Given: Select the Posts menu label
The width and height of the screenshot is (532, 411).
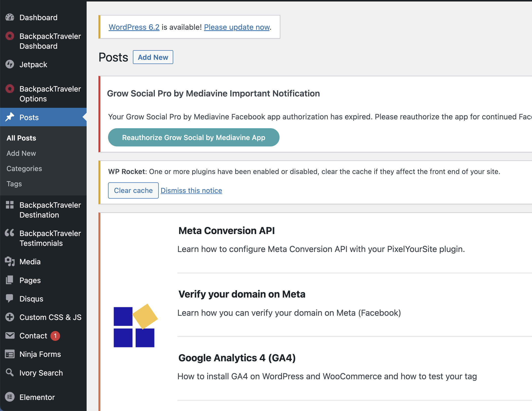Looking at the screenshot, I should click(x=29, y=117).
